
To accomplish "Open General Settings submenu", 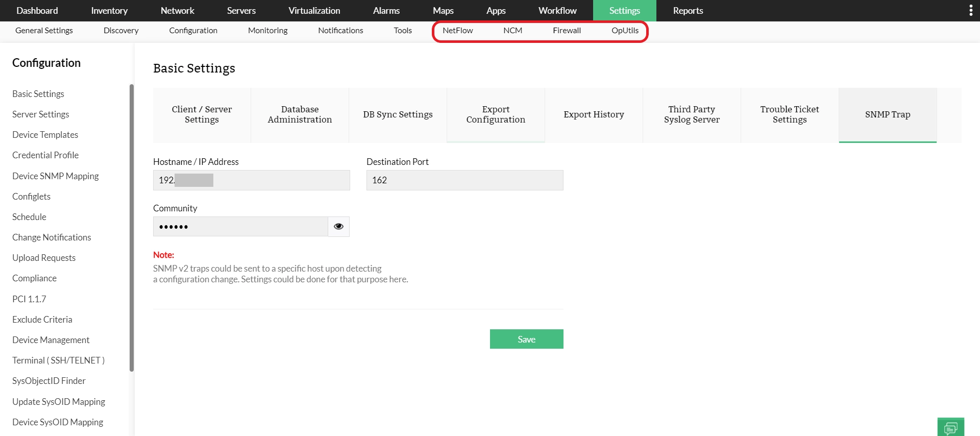I will [x=44, y=31].
